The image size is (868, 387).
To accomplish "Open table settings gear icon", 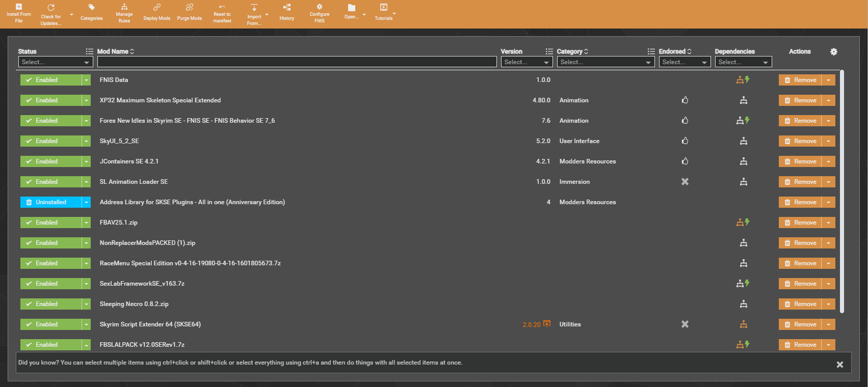I will (x=834, y=51).
